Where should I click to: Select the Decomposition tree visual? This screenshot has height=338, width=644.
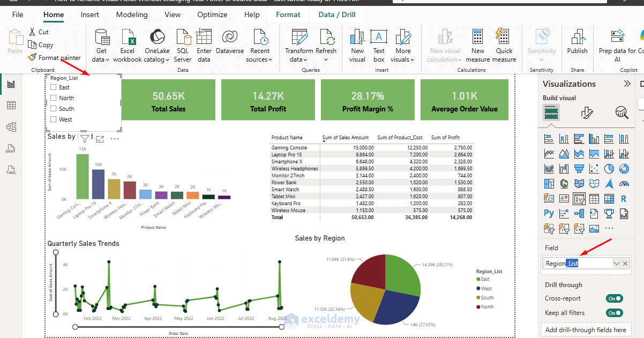coord(579,214)
